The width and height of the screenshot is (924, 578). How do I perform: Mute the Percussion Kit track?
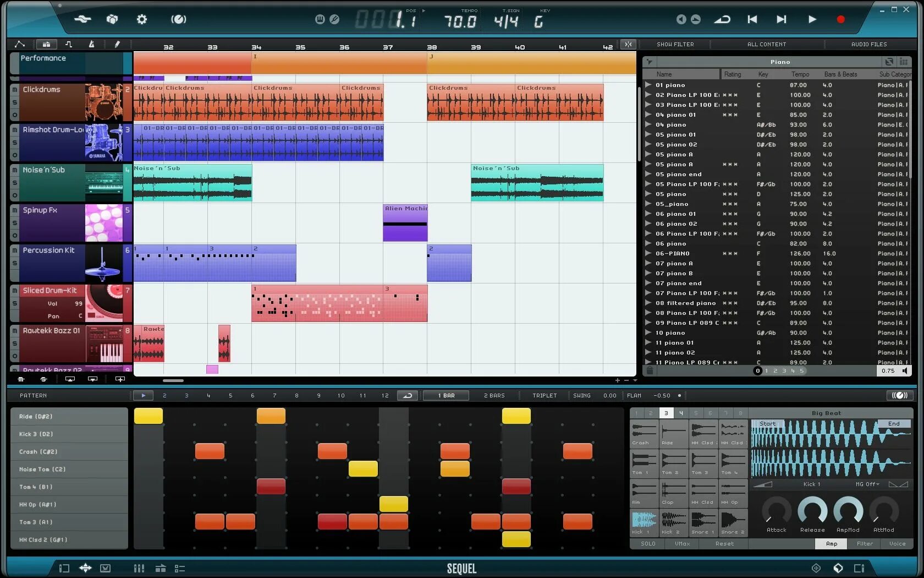[x=15, y=250]
